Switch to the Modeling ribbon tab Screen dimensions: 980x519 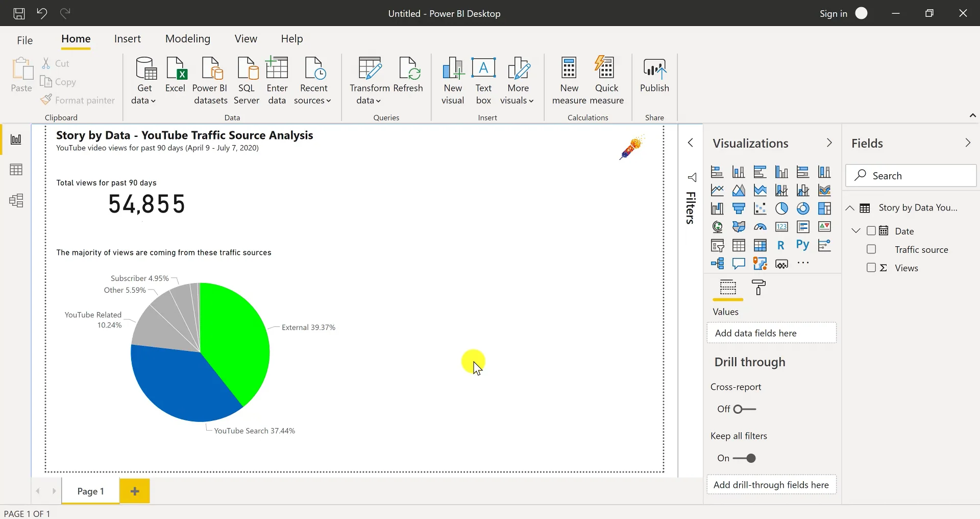[187, 38]
